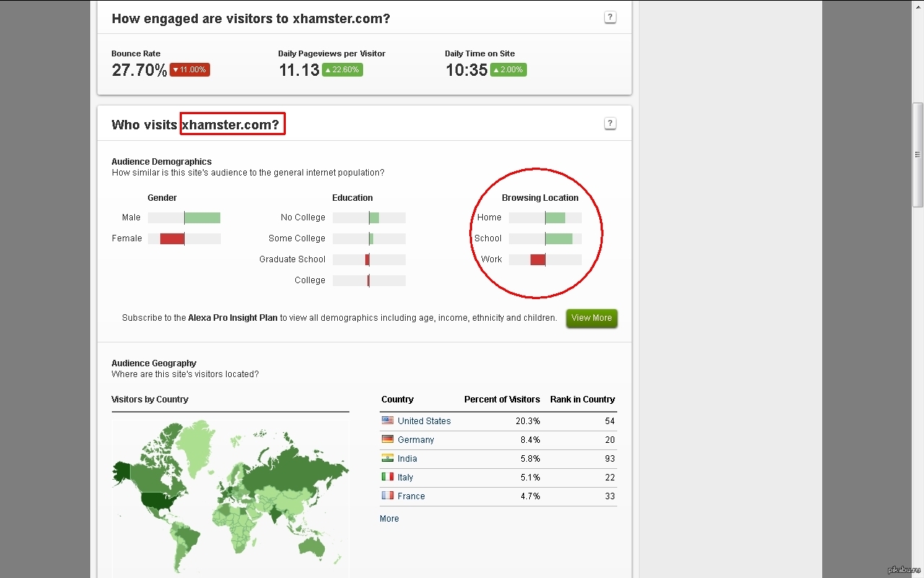
Task: Click the 4.7% France visitor percentage
Action: click(x=530, y=496)
